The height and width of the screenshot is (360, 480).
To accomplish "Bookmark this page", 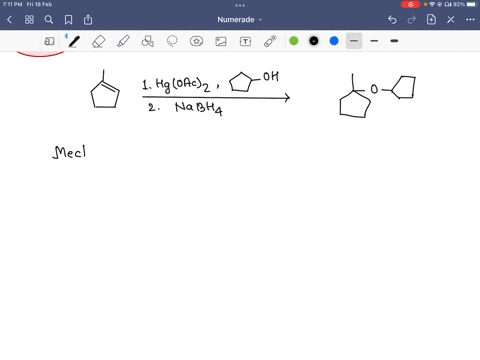I will pyautogui.click(x=68, y=20).
